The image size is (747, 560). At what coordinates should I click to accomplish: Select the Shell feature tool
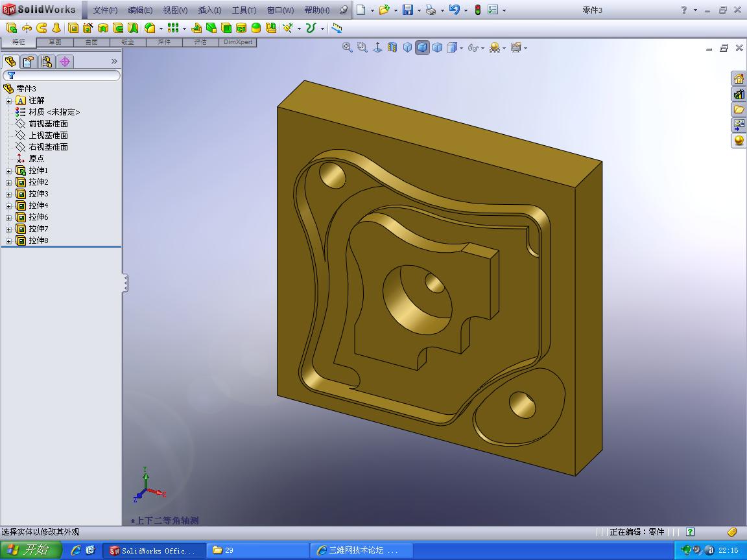[x=226, y=28]
